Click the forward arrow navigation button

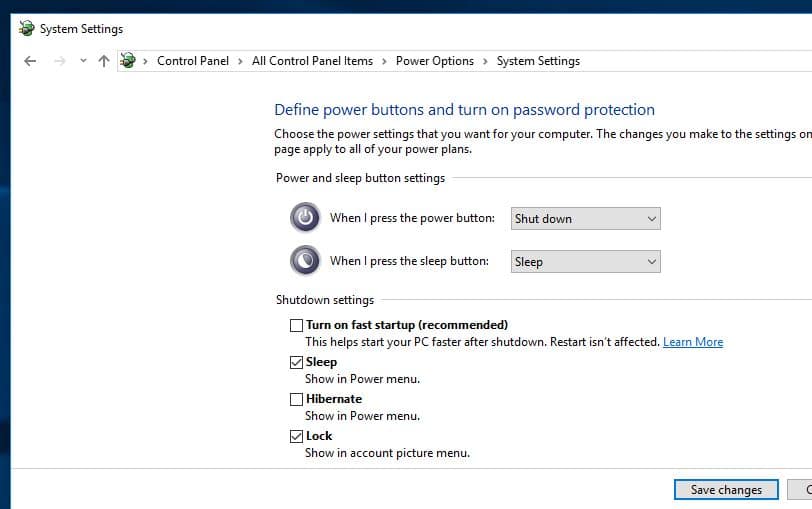tap(60, 61)
